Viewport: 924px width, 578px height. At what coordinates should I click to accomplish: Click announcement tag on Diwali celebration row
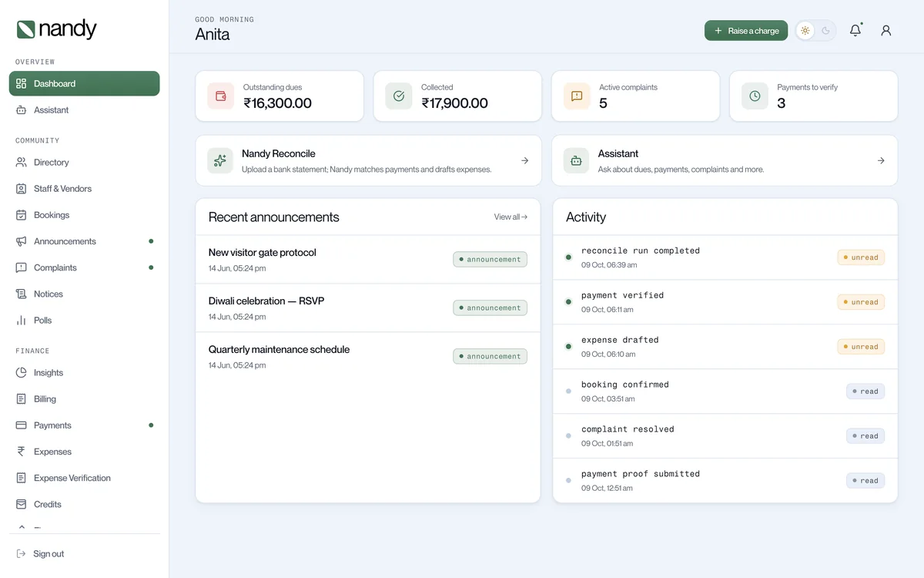click(490, 308)
